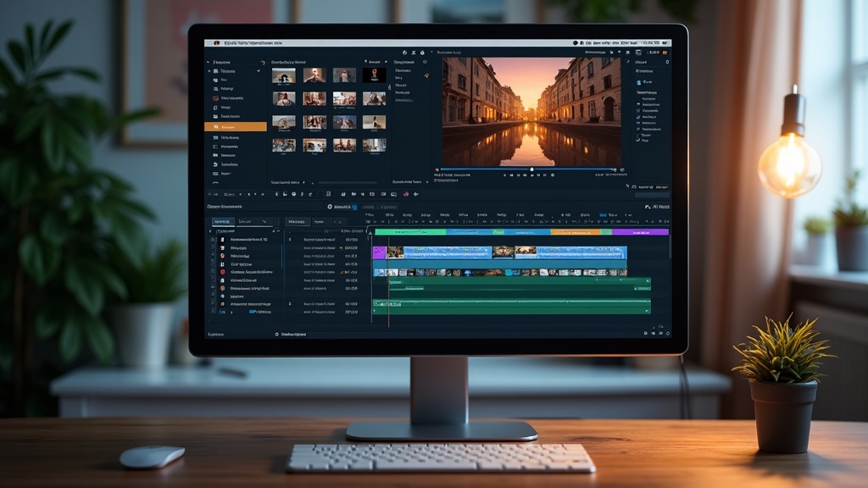Viewport: 868px width, 488px height.
Task: Select the highlighted orange category in the media sidebar
Action: (x=236, y=126)
